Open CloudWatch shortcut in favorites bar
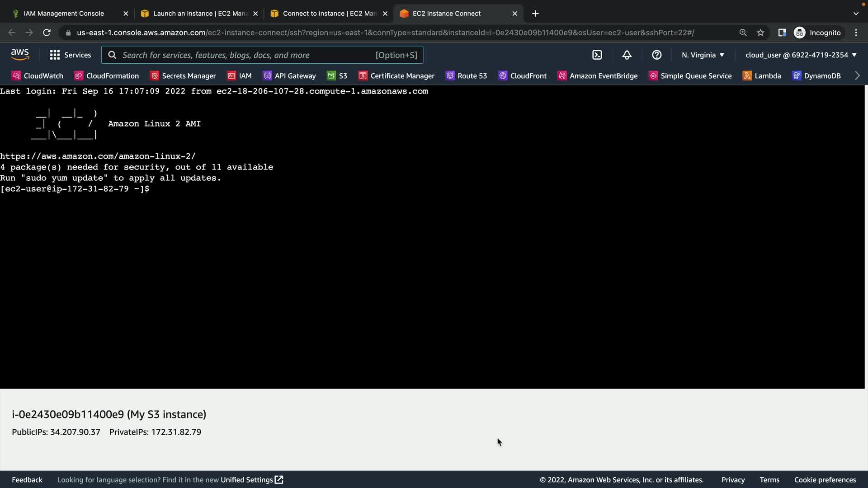The image size is (868, 488). [x=38, y=76]
